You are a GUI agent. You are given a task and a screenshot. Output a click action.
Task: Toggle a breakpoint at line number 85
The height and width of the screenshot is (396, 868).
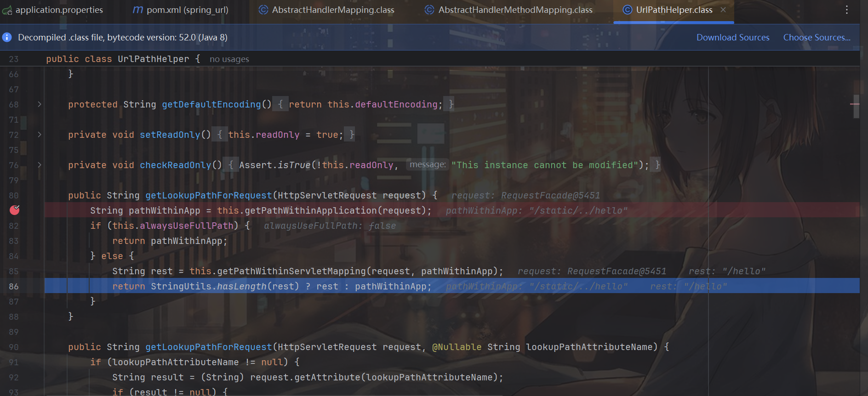[x=14, y=271]
